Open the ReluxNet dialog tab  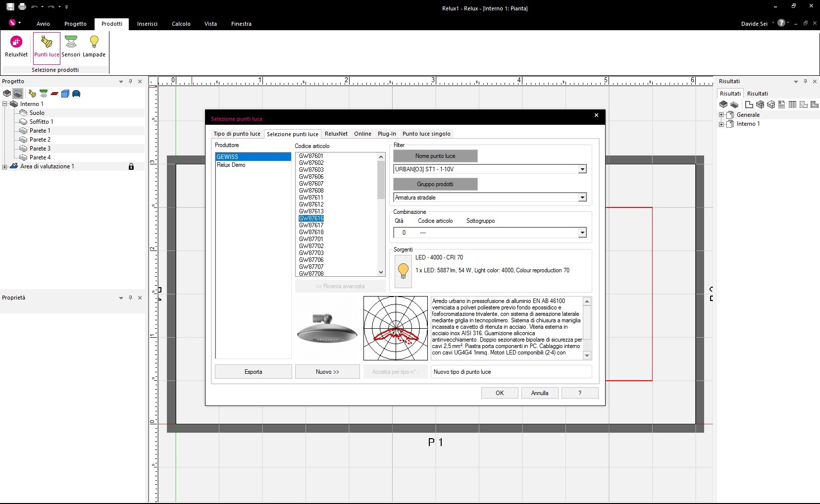tap(336, 134)
